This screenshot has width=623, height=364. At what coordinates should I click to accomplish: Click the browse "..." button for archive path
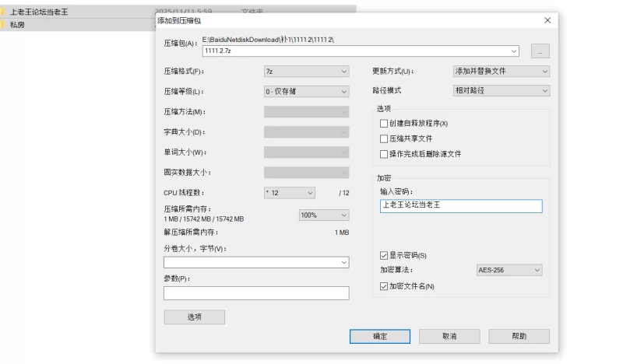tap(540, 51)
